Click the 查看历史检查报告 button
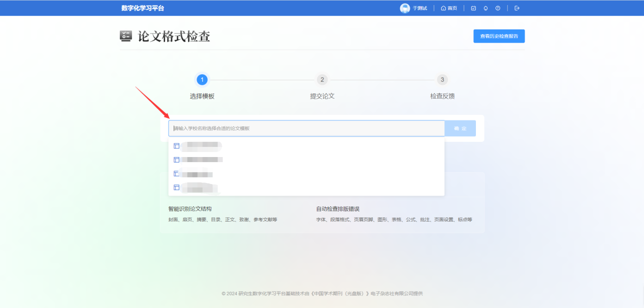 click(499, 36)
